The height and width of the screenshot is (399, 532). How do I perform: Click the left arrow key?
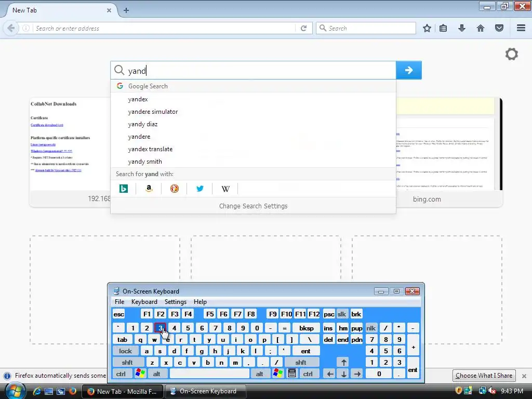click(330, 374)
